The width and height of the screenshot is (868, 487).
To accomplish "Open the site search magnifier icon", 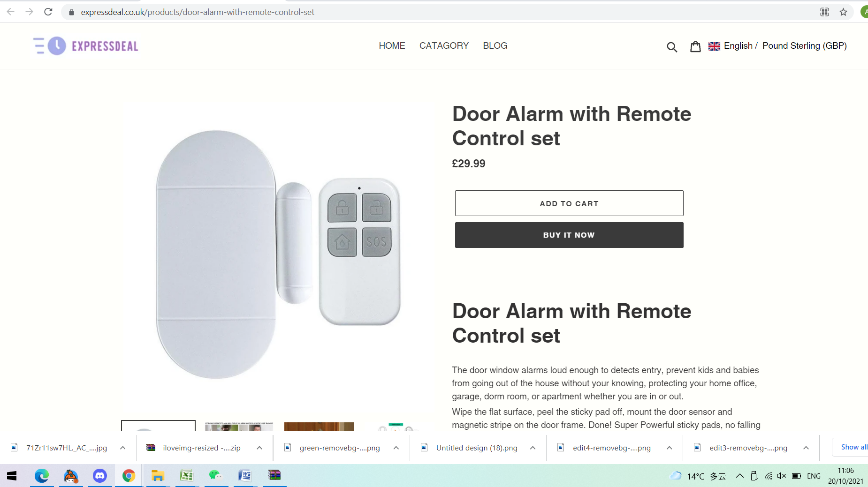I will pos(672,46).
